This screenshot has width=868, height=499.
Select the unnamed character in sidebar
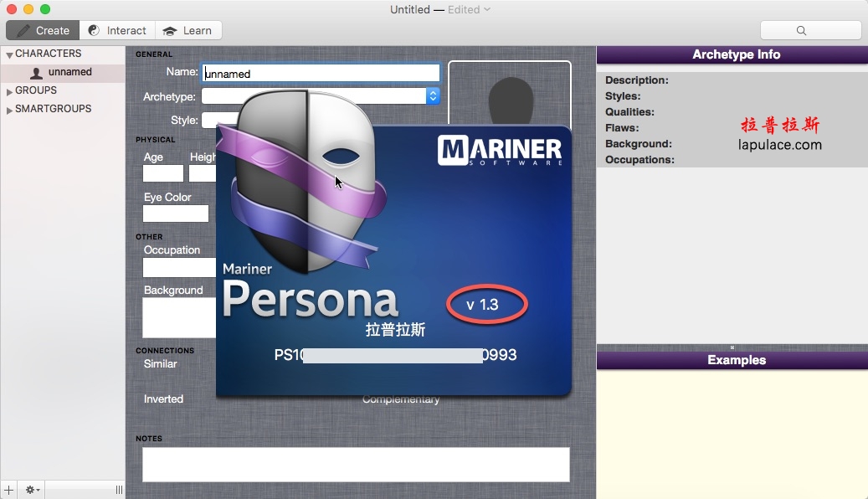coord(63,73)
